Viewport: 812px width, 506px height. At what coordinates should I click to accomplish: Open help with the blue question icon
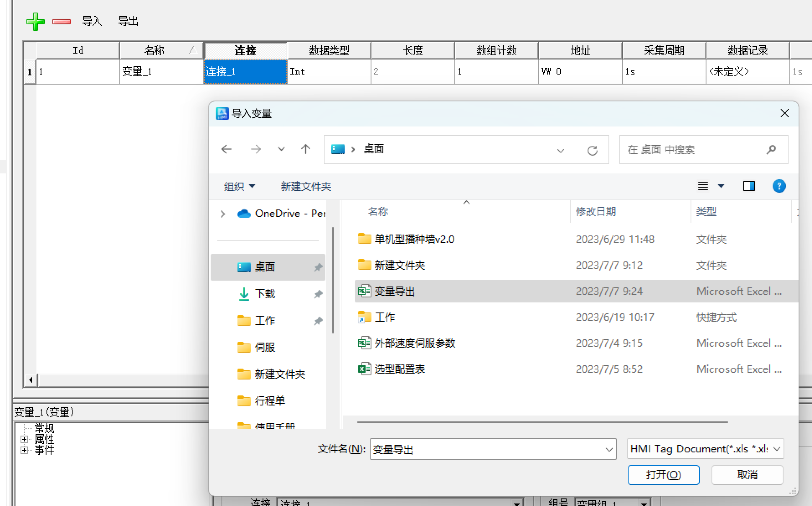779,186
